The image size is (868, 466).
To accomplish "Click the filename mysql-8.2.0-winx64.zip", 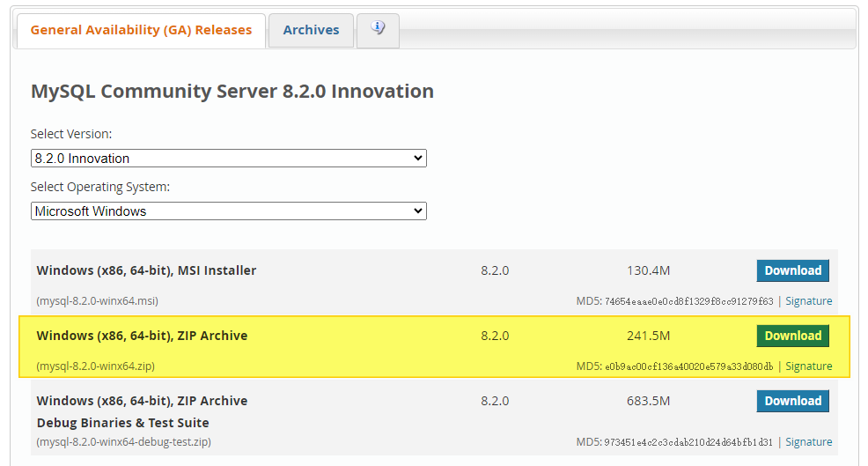I will pos(96,366).
